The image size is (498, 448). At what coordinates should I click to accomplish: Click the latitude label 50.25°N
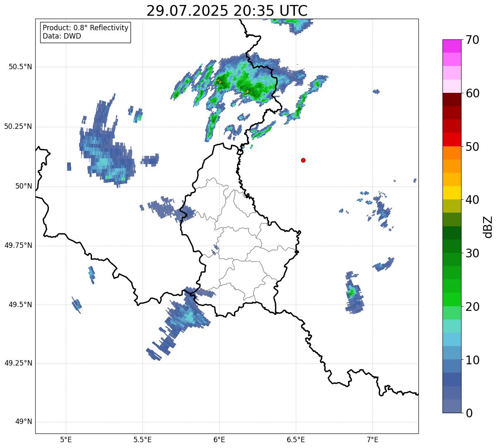tap(18, 126)
